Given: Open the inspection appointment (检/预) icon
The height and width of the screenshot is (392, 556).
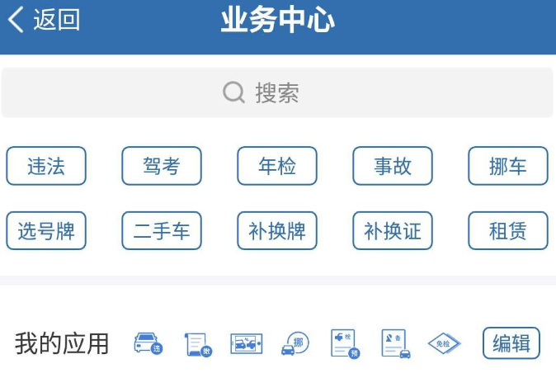Looking at the screenshot, I should click(x=345, y=344).
